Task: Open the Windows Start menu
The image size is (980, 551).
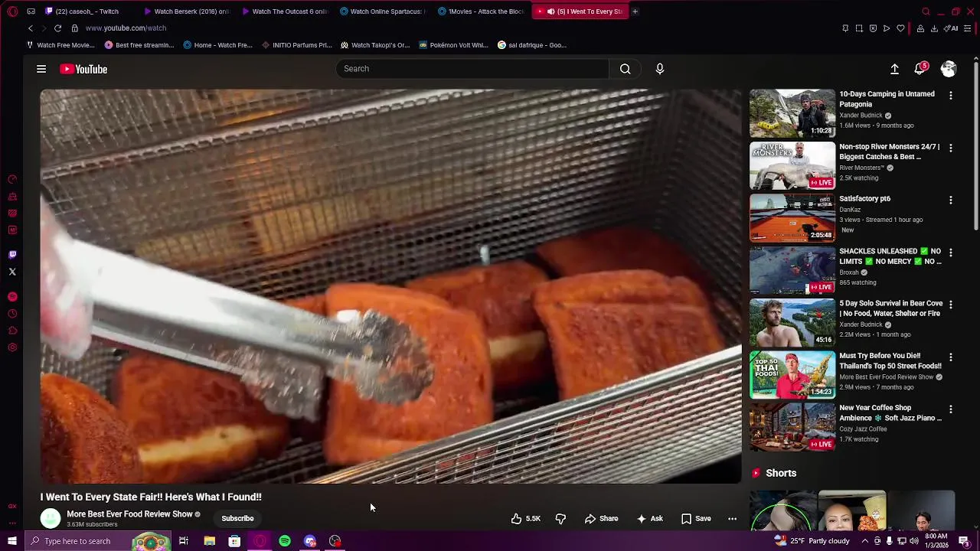Action: point(12,541)
